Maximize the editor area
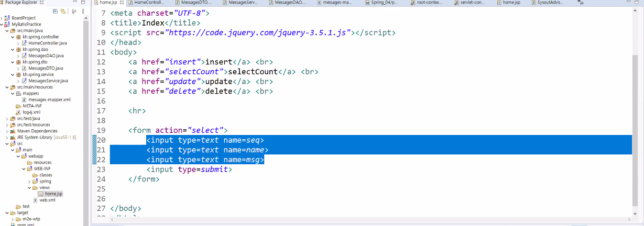 637,3
